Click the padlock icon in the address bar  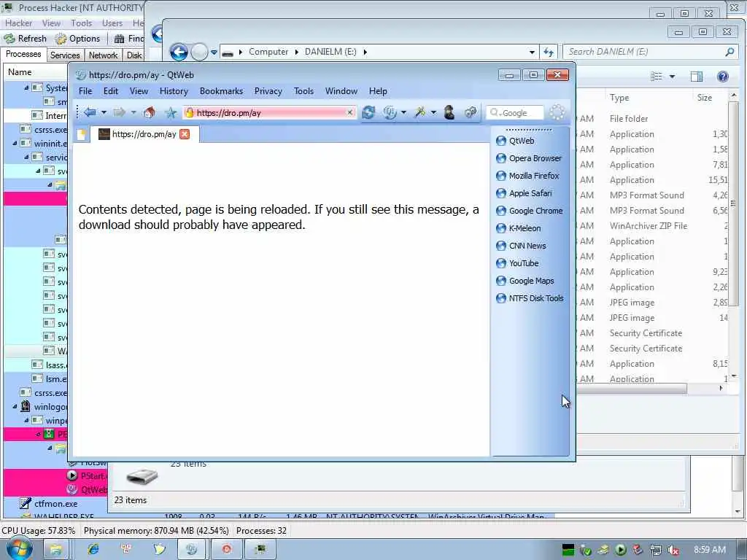coord(189,113)
